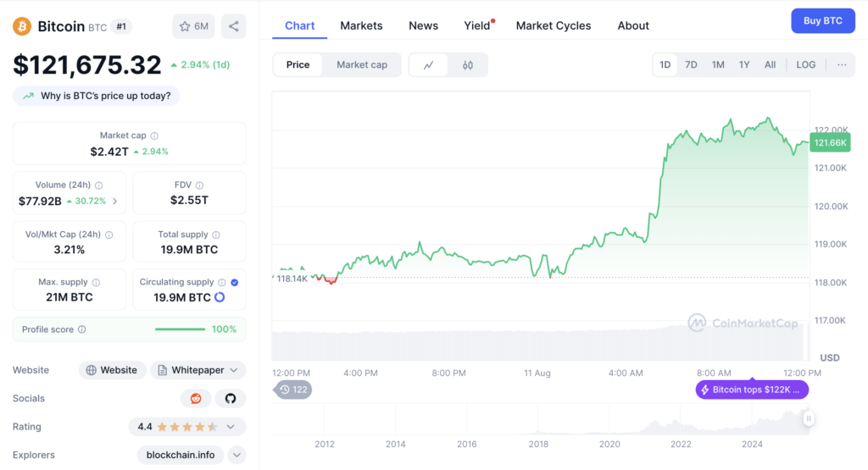
Task: Open the Yield tab
Action: pos(477,26)
